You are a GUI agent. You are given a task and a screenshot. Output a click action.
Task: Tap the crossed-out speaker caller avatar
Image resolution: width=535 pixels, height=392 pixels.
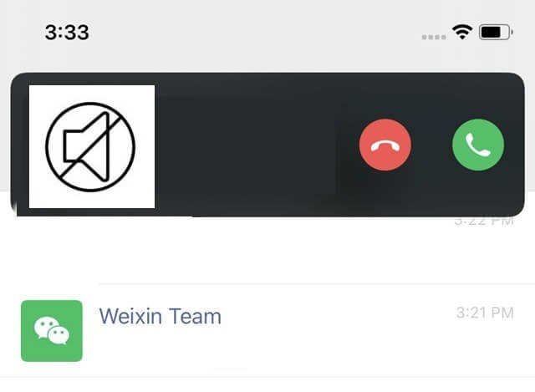(92, 147)
